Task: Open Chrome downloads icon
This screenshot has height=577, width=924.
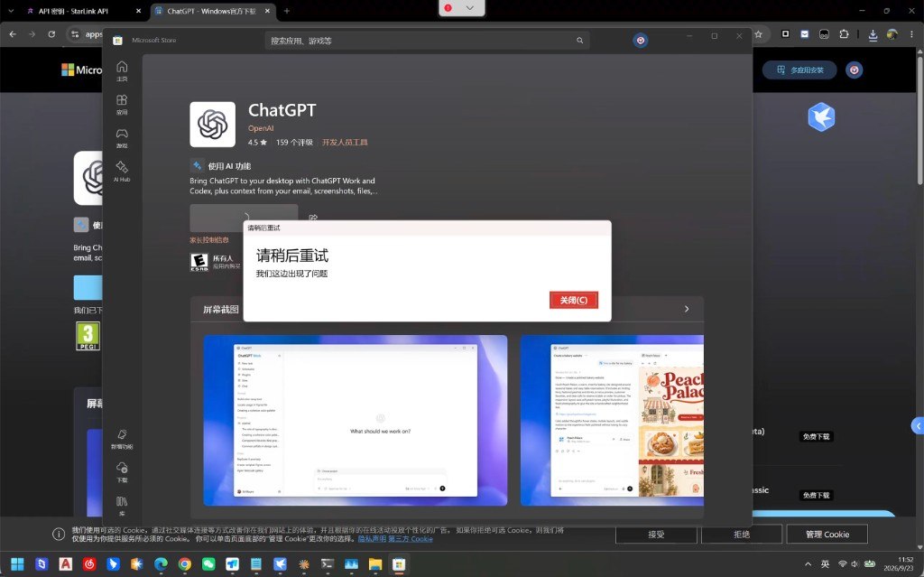Action: pos(873,34)
